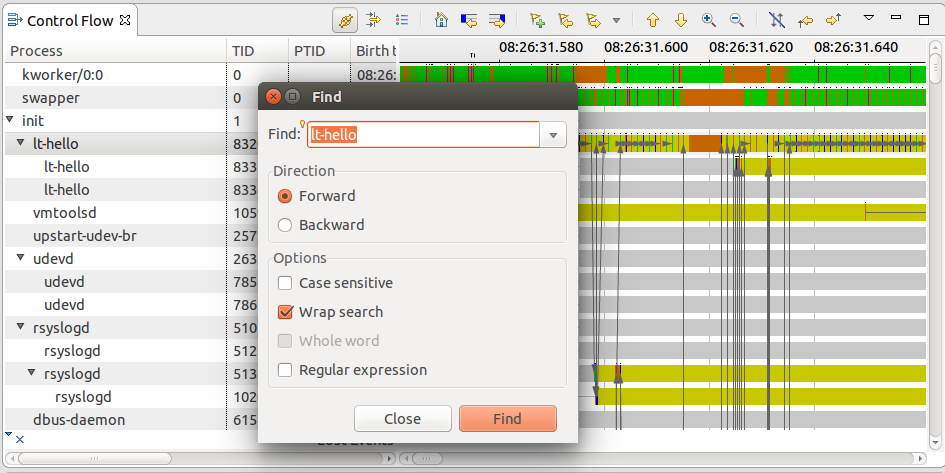Click the zoom out magnifier icon
Viewport: 945px width, 473px height.
(x=737, y=20)
